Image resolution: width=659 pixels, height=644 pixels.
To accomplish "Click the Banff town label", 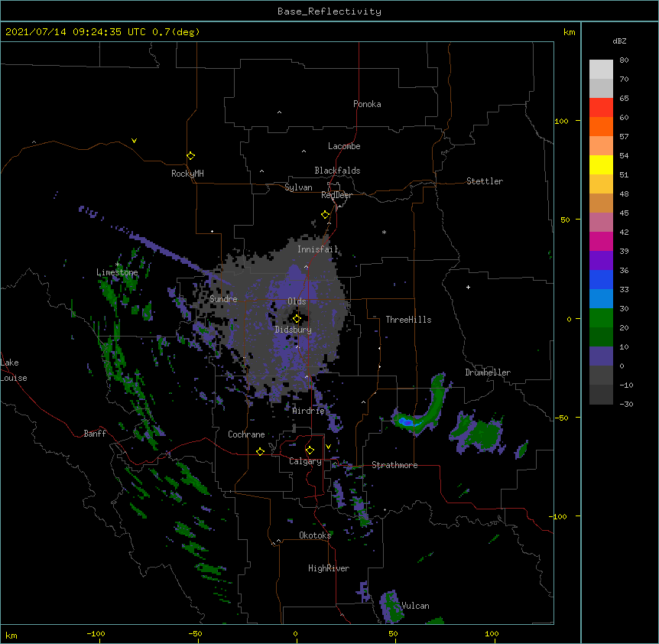I will (x=95, y=434).
